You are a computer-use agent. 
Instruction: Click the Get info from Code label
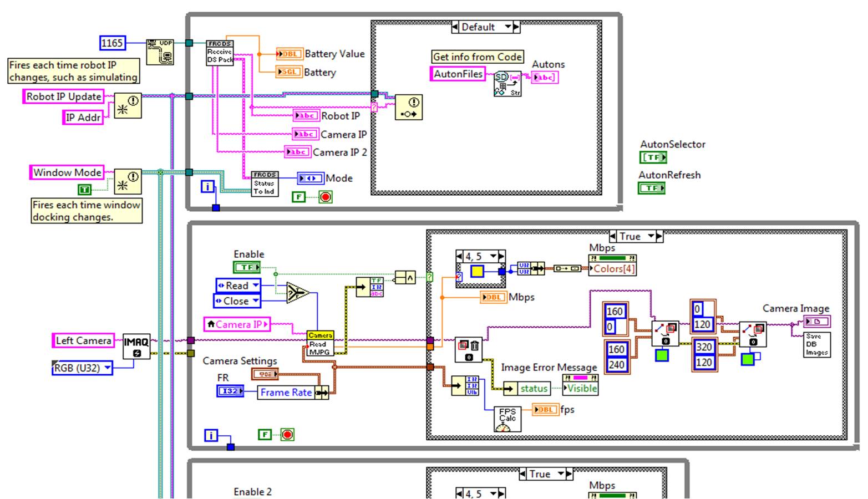click(478, 57)
